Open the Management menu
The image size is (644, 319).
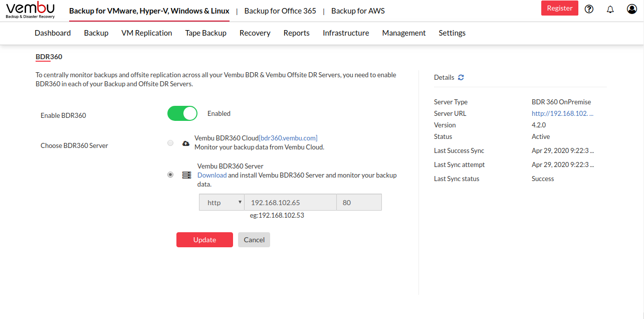coord(404,33)
